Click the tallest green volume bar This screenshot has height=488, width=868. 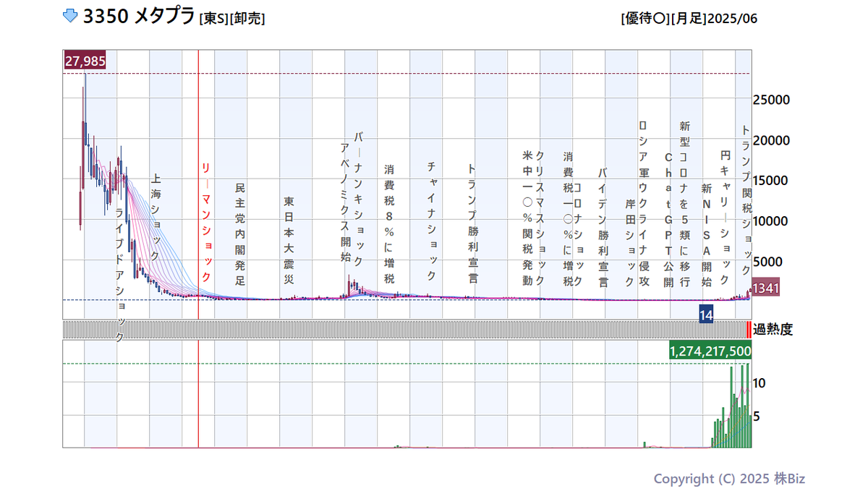point(747,405)
